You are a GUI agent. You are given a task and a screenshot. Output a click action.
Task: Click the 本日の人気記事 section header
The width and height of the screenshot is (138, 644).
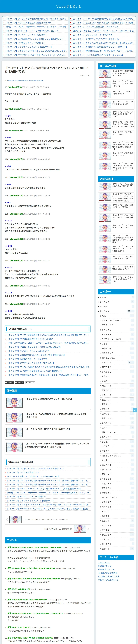click(x=116, y=66)
